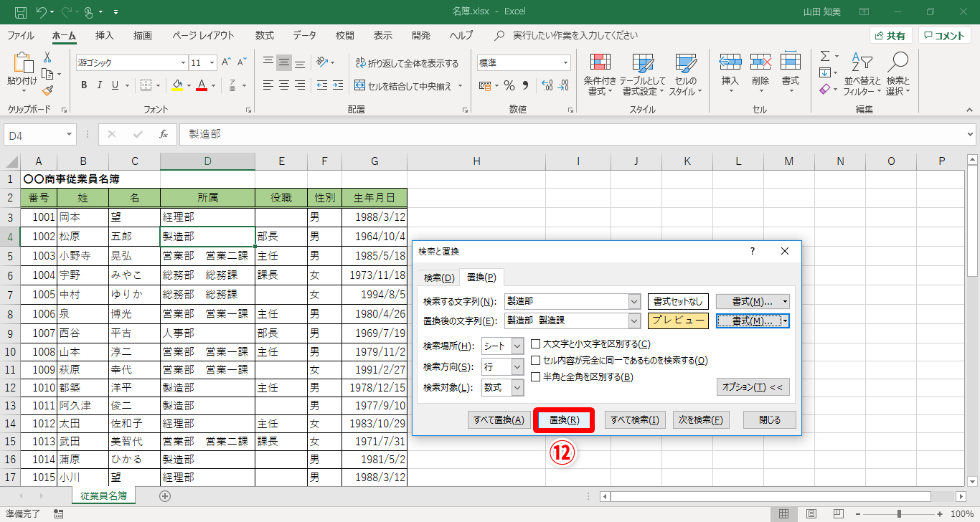Check セル内容が完全に同一であるものを検索する checkbox
This screenshot has width=980, height=522.
(x=535, y=361)
